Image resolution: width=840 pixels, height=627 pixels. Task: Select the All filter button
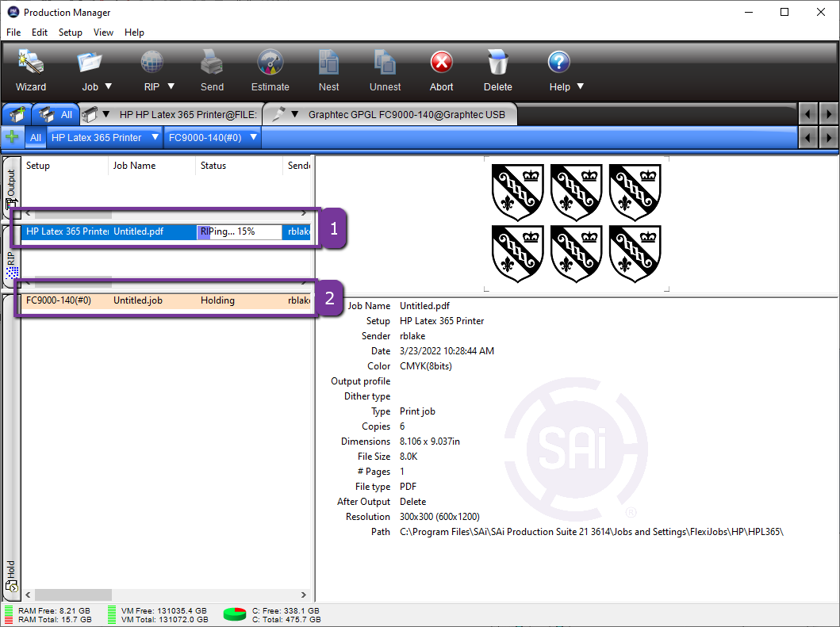[36, 137]
